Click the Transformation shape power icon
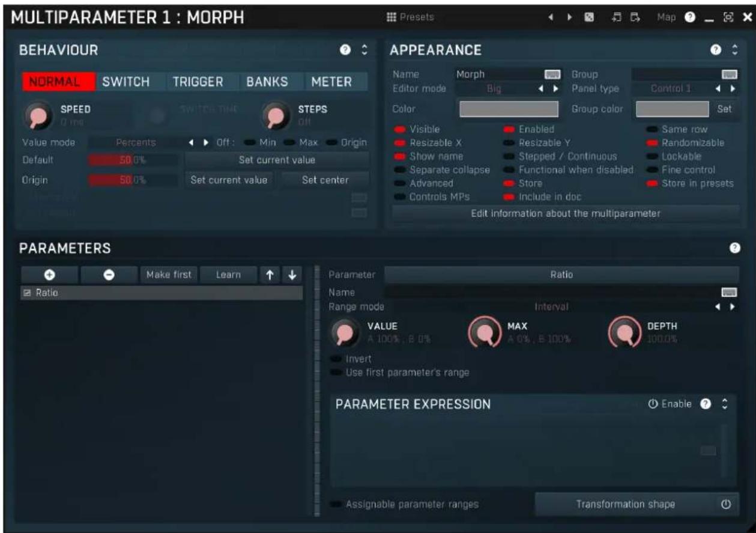This screenshot has height=533, width=756. [x=726, y=504]
